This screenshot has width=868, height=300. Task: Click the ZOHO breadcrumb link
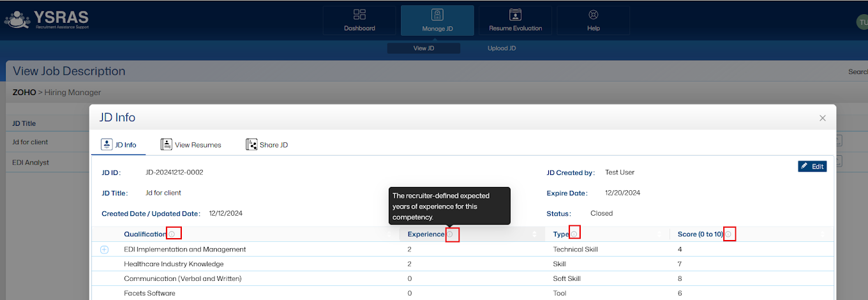[24, 93]
